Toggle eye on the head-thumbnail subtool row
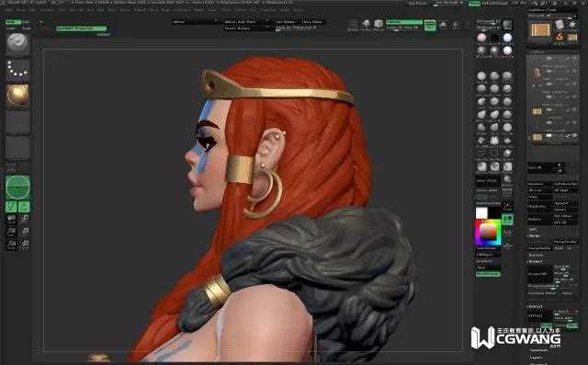This screenshot has height=365, width=588. [x=574, y=71]
